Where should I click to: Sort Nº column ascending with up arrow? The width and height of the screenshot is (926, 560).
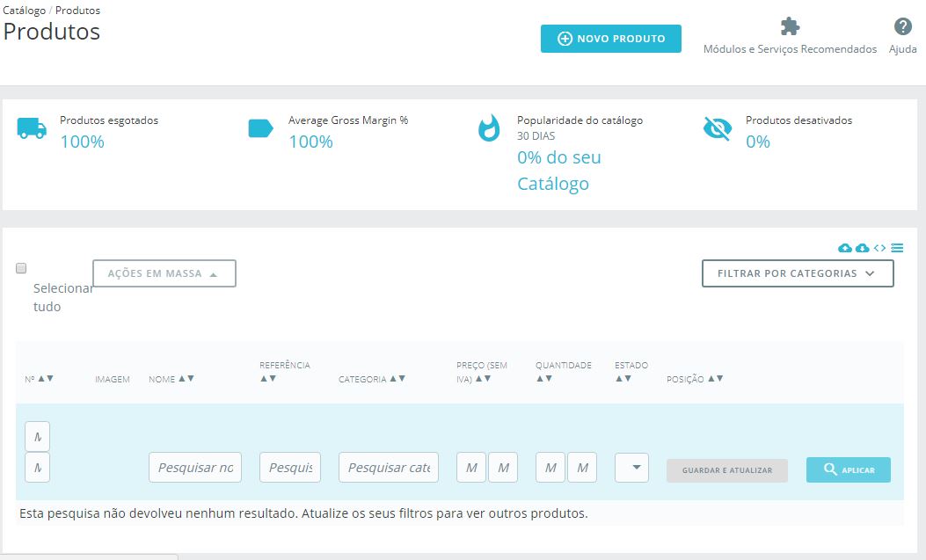coord(41,378)
